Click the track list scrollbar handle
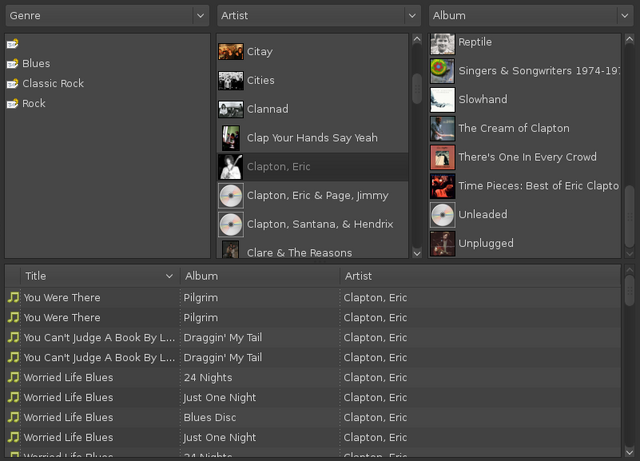The width and height of the screenshot is (640, 461). (629, 290)
